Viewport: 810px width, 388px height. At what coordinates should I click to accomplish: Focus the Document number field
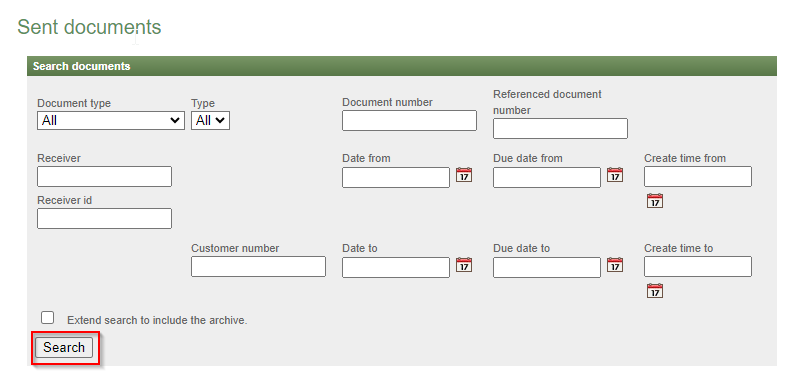410,120
